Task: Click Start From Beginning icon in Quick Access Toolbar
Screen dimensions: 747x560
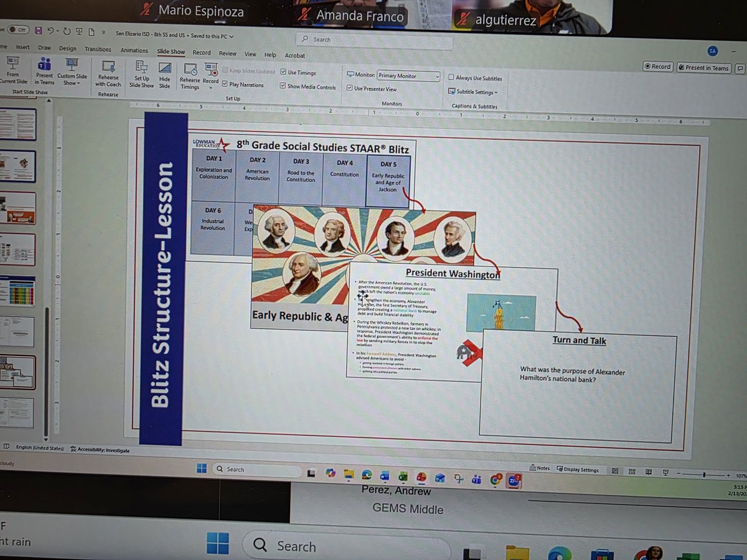Action: click(79, 30)
